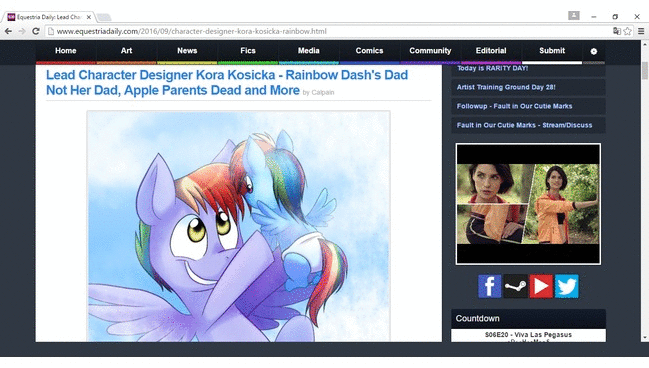
Task: Click the translate page icon
Action: click(x=617, y=31)
